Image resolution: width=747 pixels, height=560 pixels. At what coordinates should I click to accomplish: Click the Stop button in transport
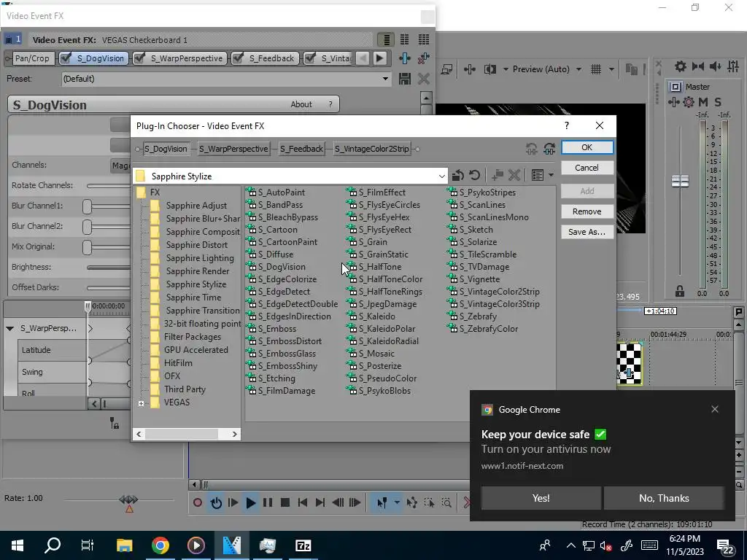(x=285, y=502)
